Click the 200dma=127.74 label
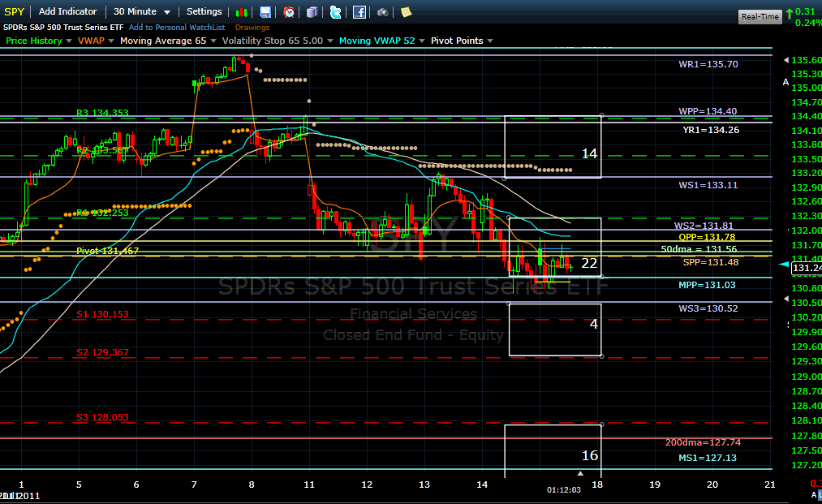The image size is (822, 504). point(703,442)
